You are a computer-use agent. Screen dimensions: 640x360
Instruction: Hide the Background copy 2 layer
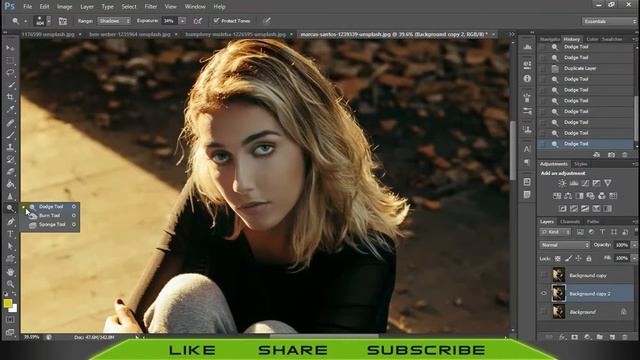pos(543,293)
